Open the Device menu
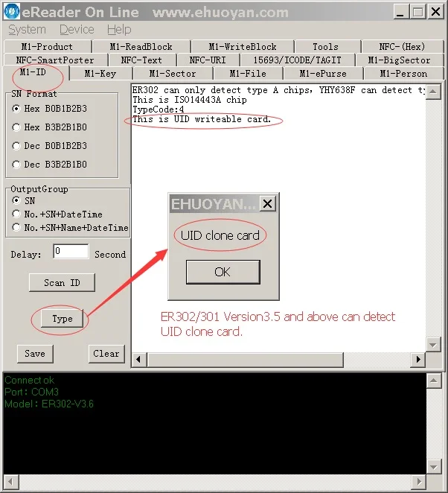The image size is (448, 493). coord(77,30)
